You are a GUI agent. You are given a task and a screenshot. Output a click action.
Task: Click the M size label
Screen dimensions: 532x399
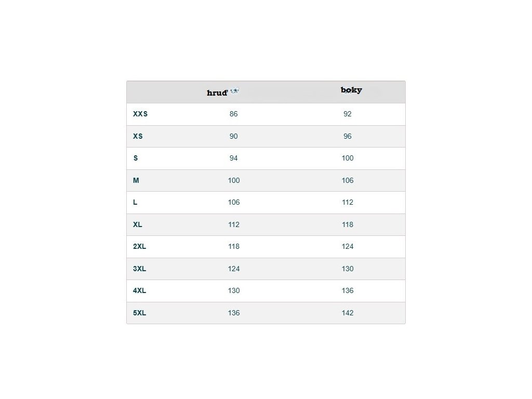(136, 180)
